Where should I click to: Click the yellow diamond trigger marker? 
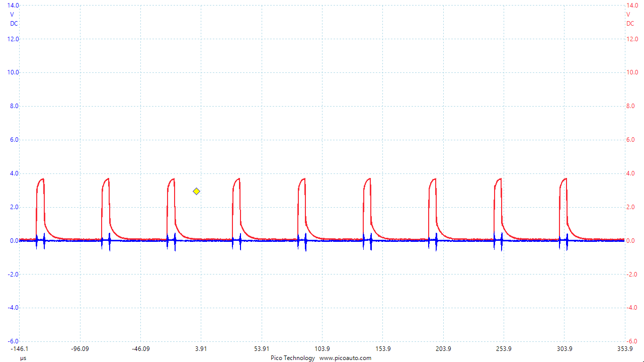point(196,191)
